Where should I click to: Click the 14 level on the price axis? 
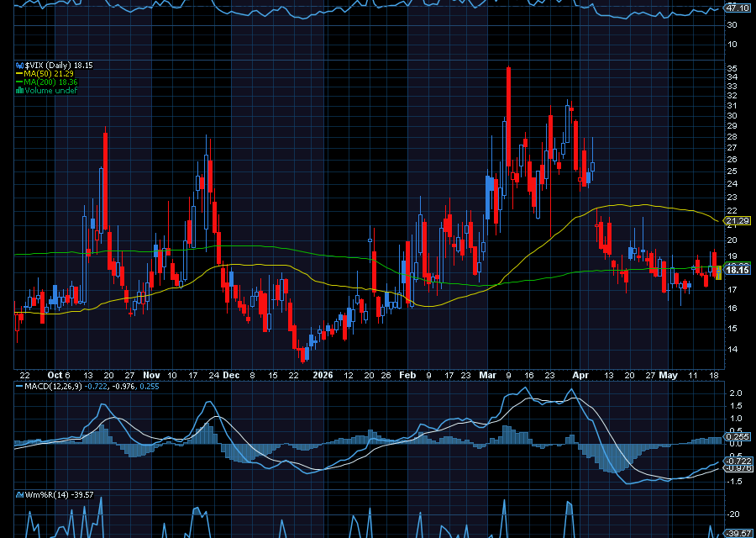732,350
